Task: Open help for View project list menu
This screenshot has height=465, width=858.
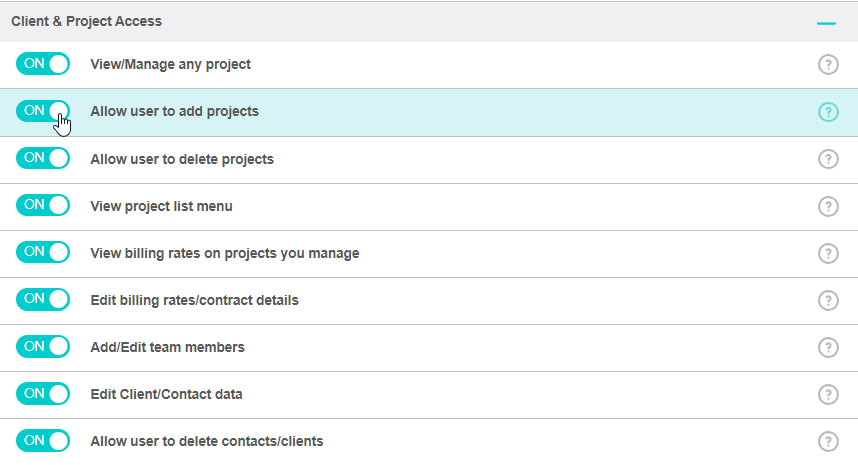Action: (828, 206)
